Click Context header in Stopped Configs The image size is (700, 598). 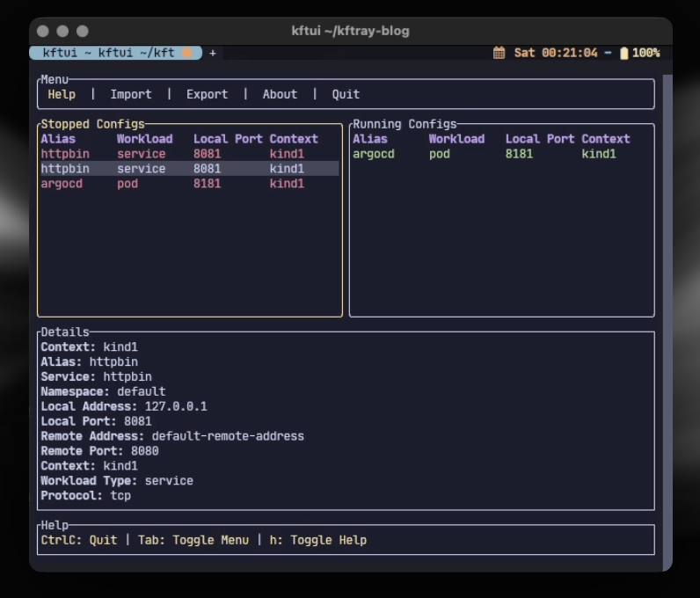tap(294, 139)
